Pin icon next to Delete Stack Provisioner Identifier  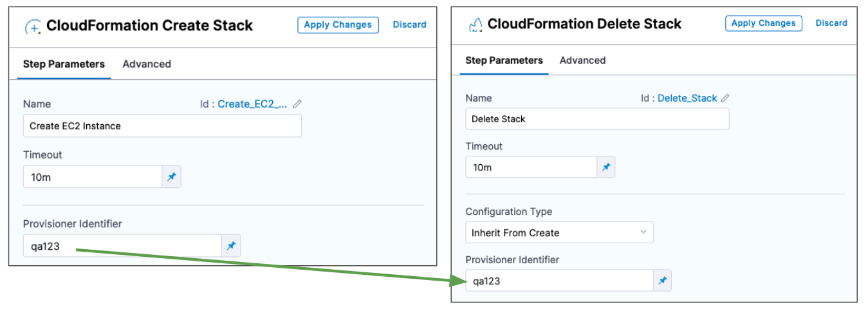(x=662, y=281)
